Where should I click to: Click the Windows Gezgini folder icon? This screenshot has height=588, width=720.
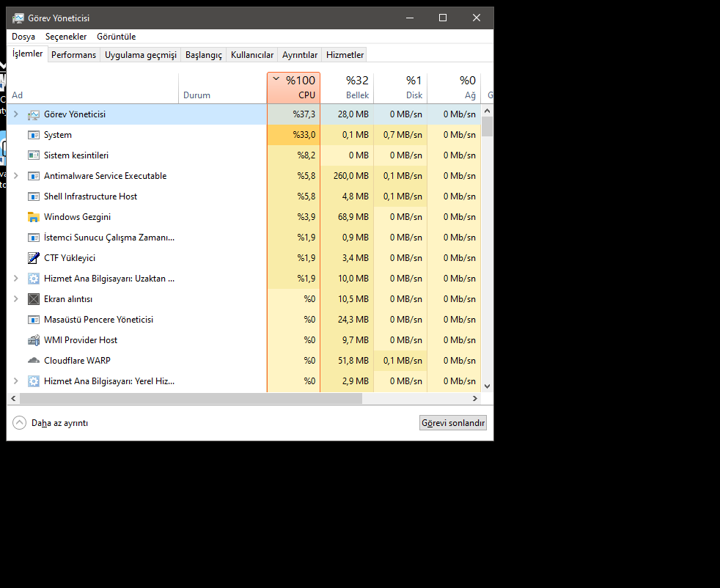[34, 217]
